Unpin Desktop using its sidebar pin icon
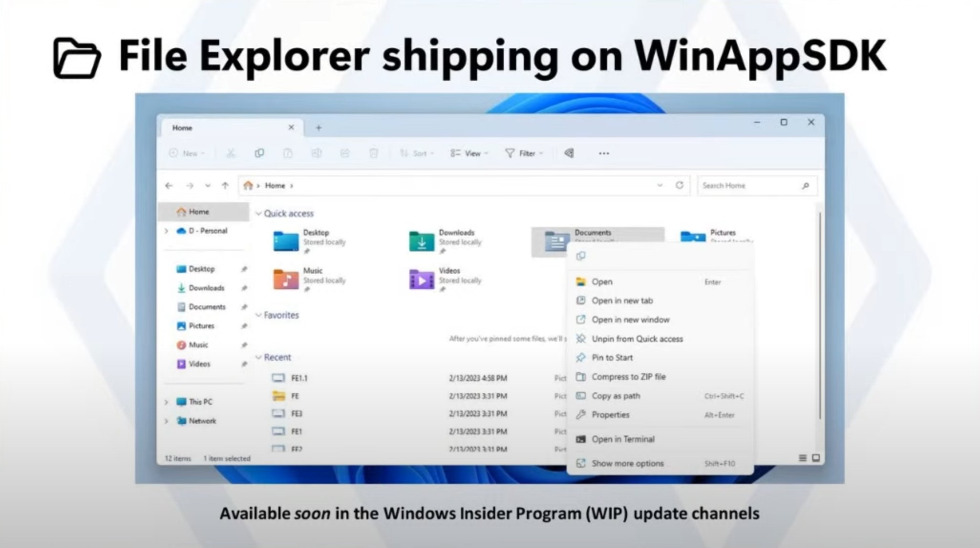980x548 pixels. pyautogui.click(x=244, y=269)
